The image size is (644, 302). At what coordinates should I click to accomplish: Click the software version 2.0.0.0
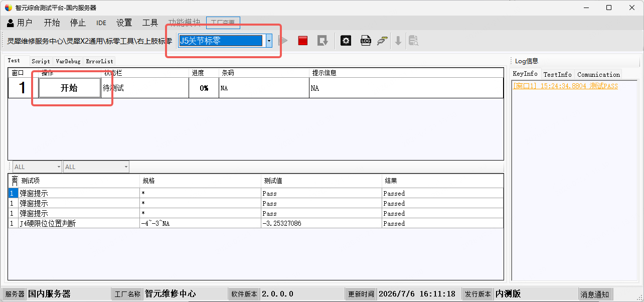pos(277,294)
